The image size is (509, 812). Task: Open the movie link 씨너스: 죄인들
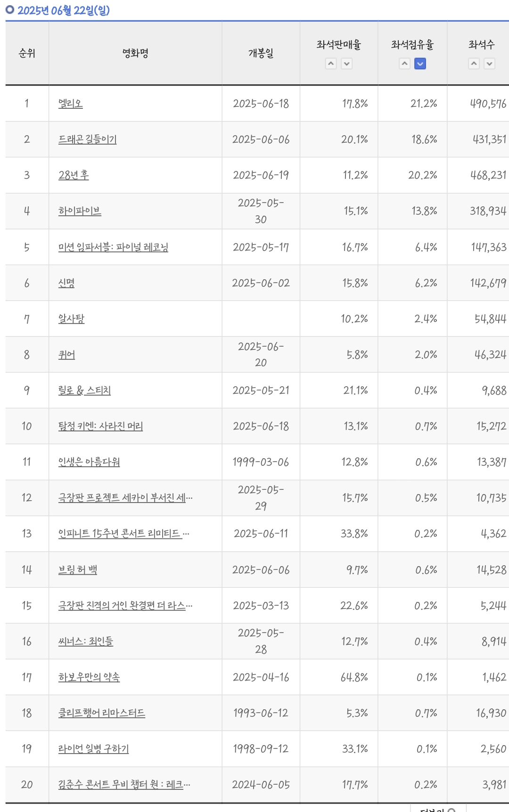point(86,641)
